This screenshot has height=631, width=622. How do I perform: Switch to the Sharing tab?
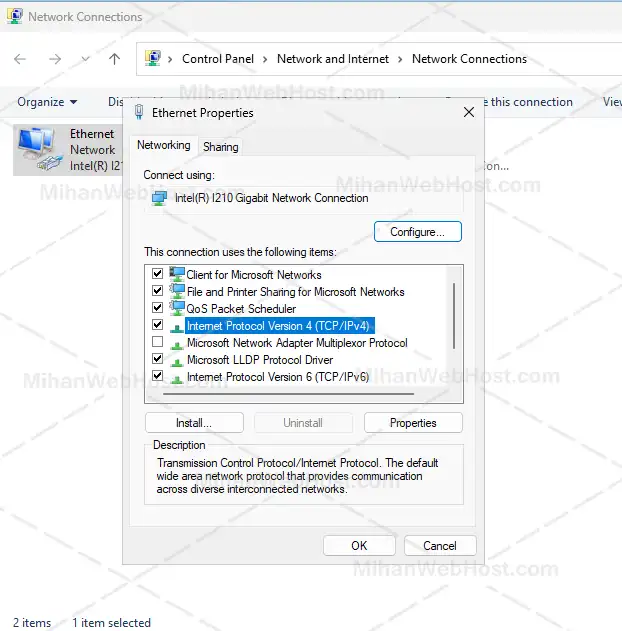point(221,147)
